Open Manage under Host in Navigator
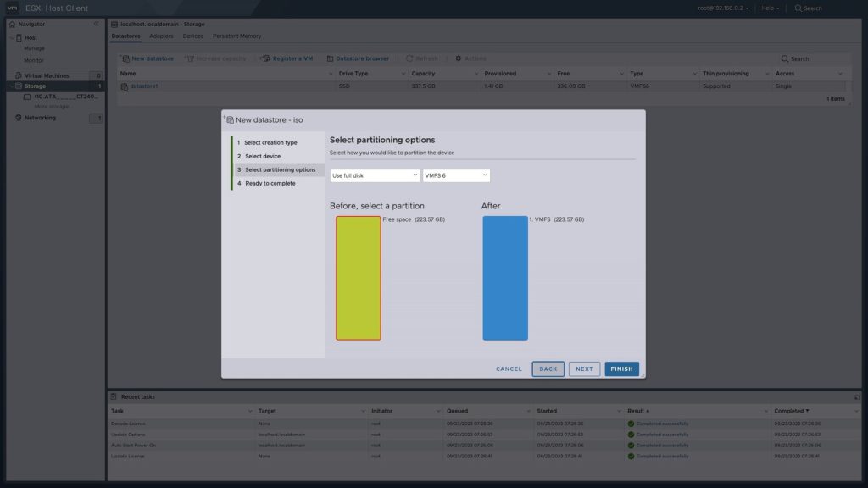This screenshot has height=488, width=868. (x=34, y=48)
